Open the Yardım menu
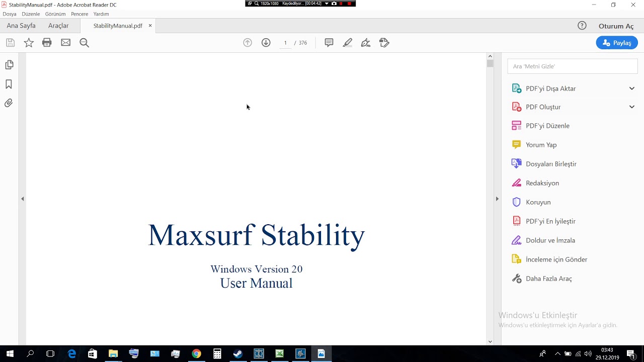This screenshot has width=644, height=362. [x=101, y=14]
